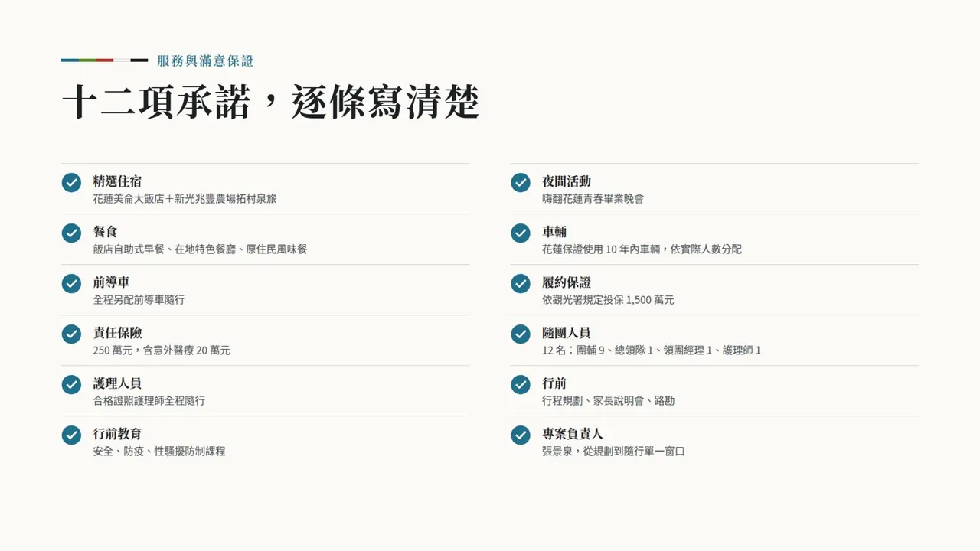Select the text 安全、防疫、性騷擾防制課程

tap(159, 452)
